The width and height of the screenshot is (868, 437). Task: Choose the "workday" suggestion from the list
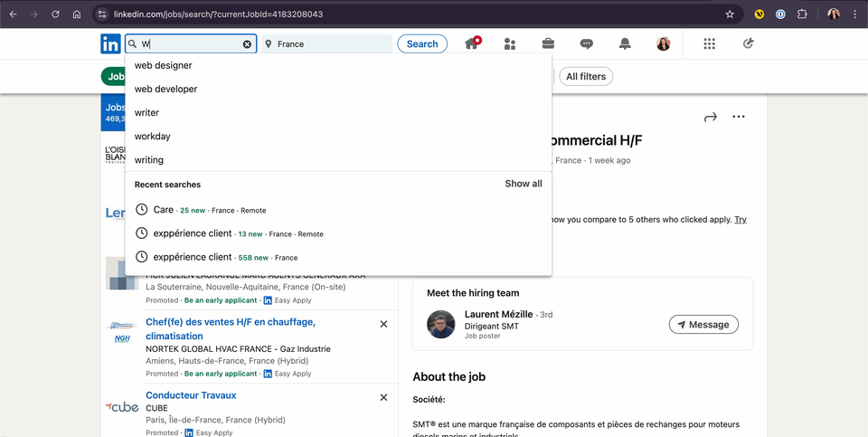(153, 137)
